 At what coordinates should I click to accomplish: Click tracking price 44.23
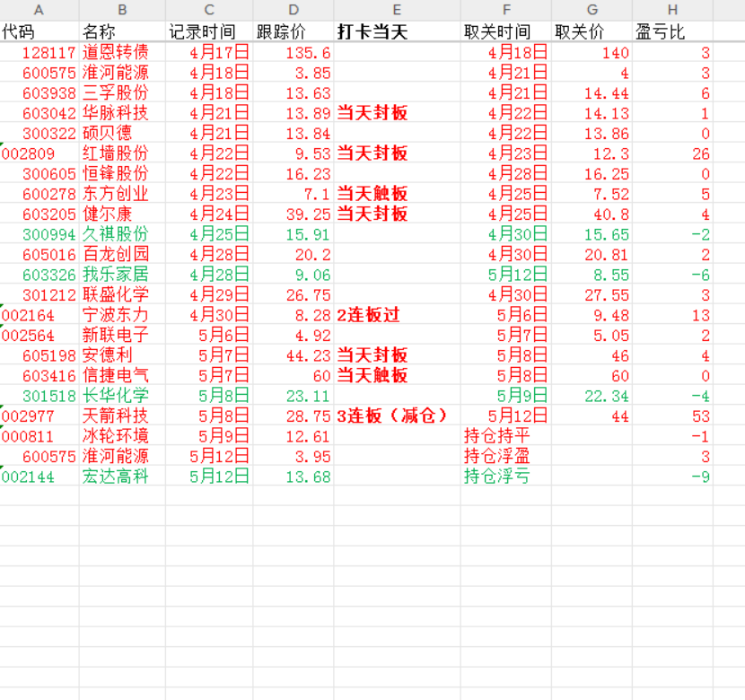[x=294, y=355]
